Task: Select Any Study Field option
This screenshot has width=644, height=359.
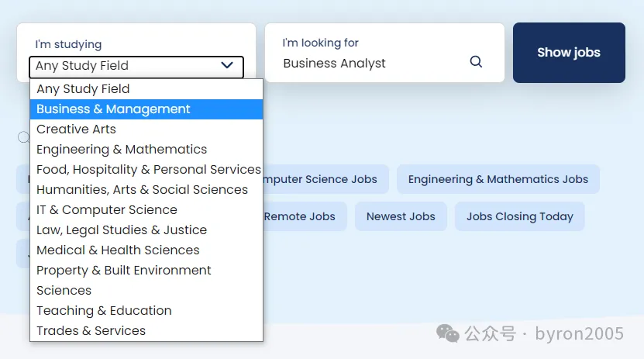Action: (83, 89)
